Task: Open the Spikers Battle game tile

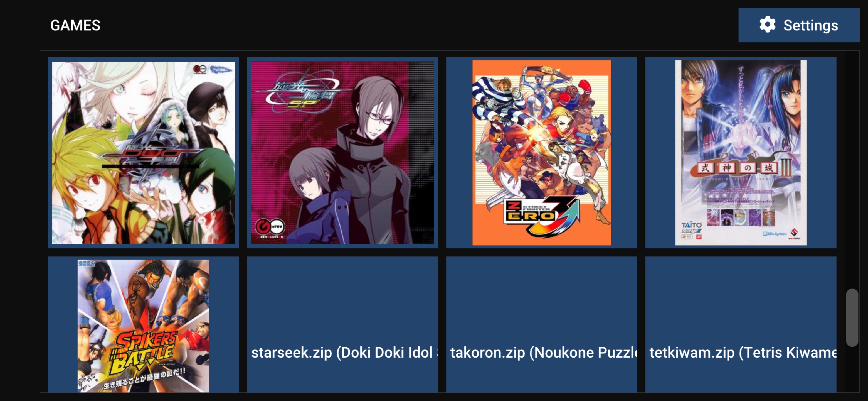Action: point(143,324)
